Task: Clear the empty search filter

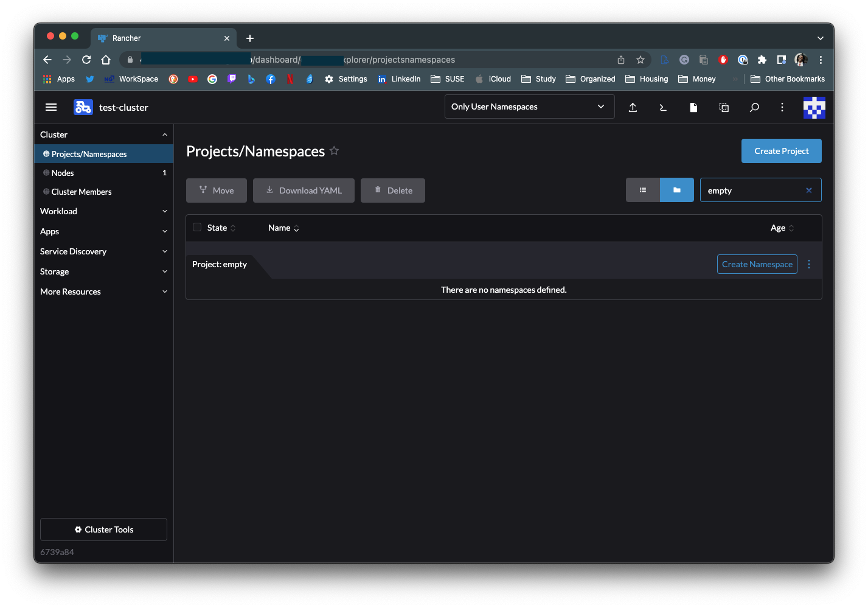Action: [x=809, y=190]
